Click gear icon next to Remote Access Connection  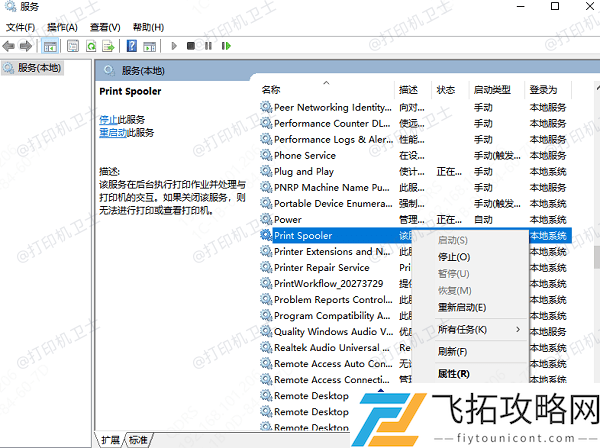[x=266, y=380]
